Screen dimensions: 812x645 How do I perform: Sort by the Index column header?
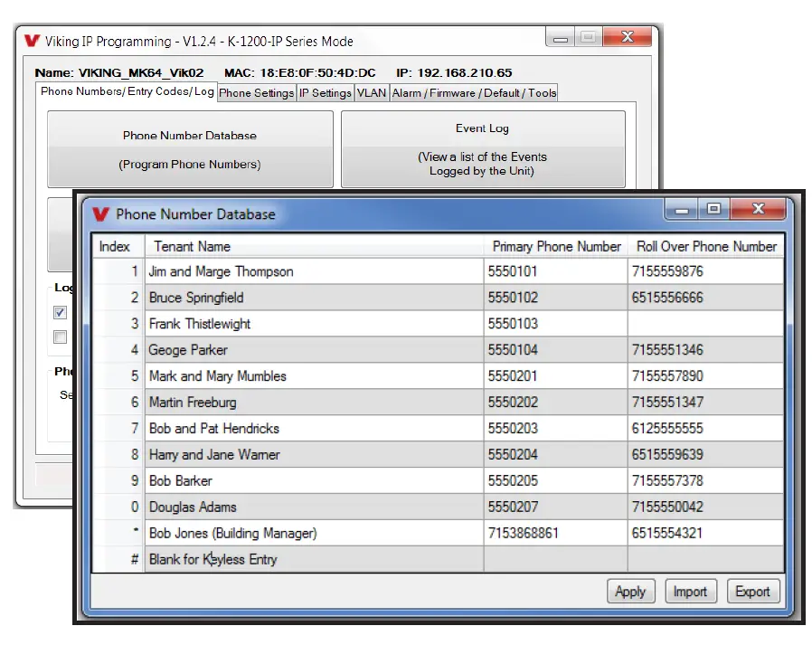click(x=118, y=246)
